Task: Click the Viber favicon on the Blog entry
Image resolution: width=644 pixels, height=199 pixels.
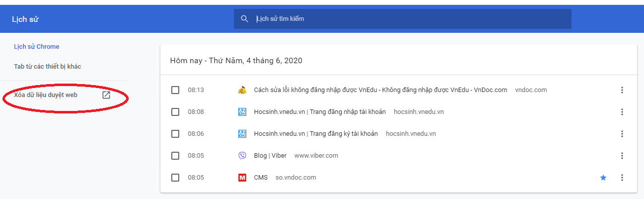Action: (x=242, y=156)
